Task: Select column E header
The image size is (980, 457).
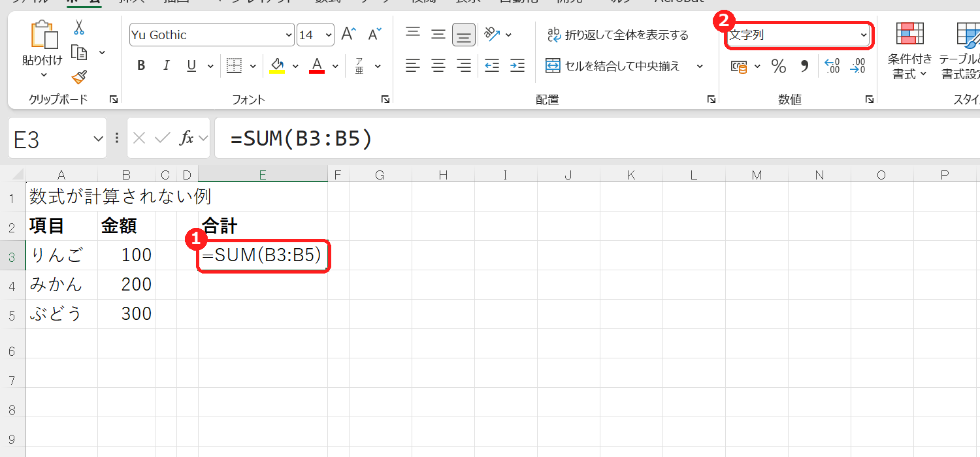Action: 263,175
